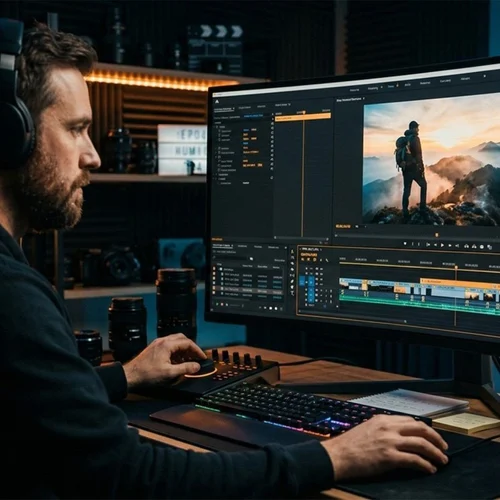Click the Export Frame camera icon

[x=482, y=247]
